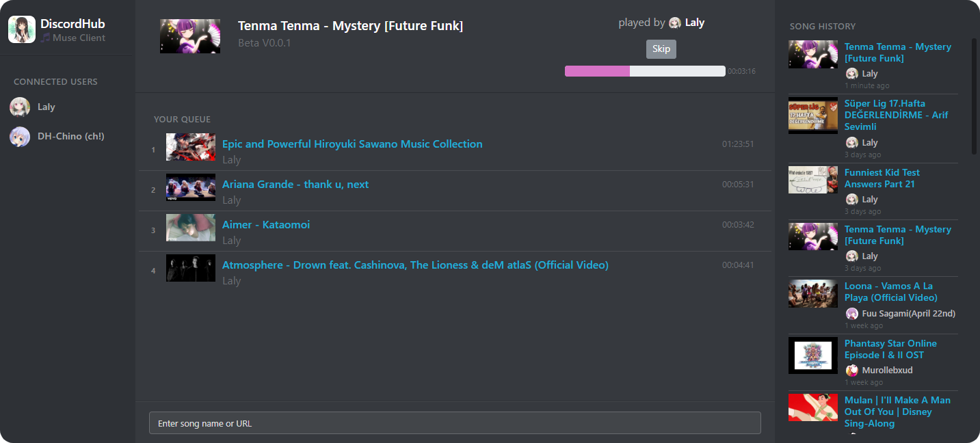Click the DiscordHub logo avatar

pyautogui.click(x=21, y=29)
